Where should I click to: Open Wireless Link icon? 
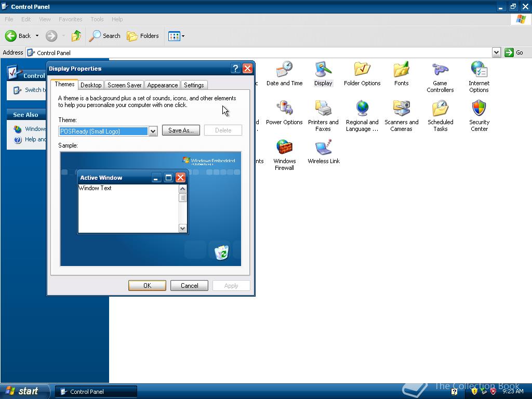[323, 152]
